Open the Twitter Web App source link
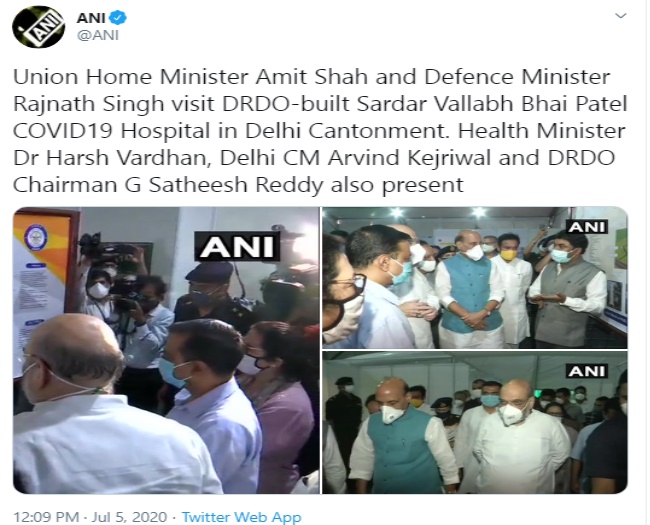Viewport: 650px width, 525px height. coord(241,517)
